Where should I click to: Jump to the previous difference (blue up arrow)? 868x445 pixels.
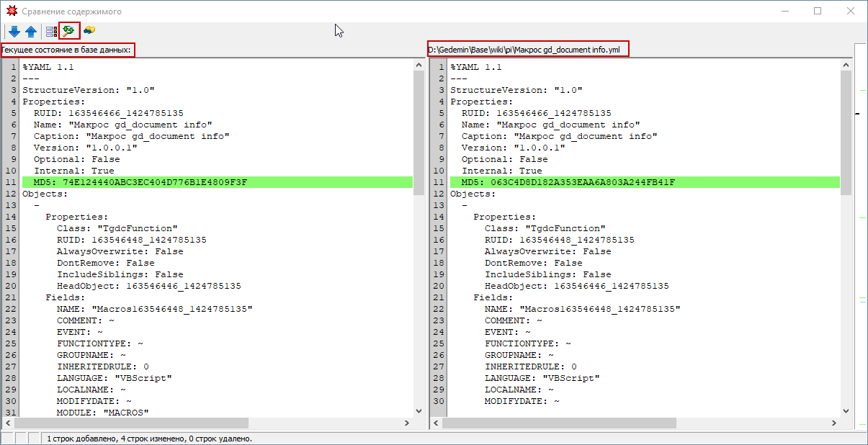pyautogui.click(x=31, y=31)
